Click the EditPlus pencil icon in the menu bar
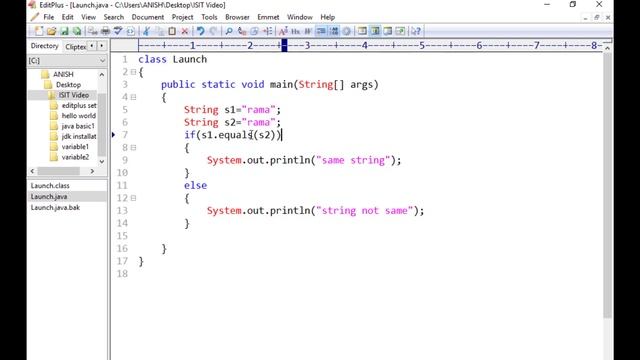640x360 pixels. [35, 17]
